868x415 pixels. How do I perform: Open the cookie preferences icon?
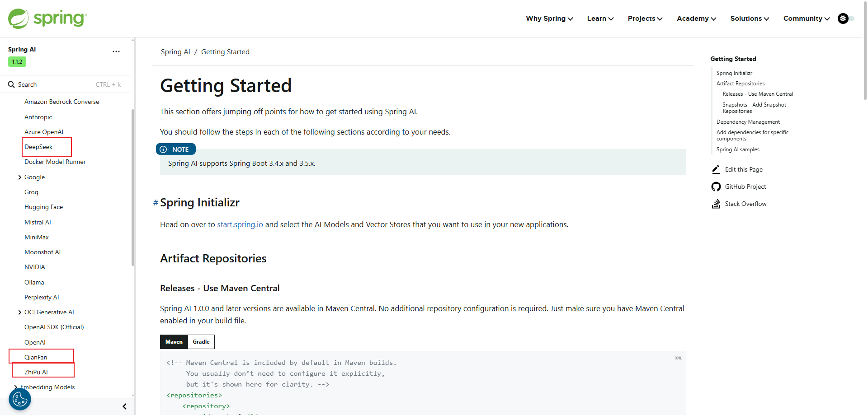[20, 399]
